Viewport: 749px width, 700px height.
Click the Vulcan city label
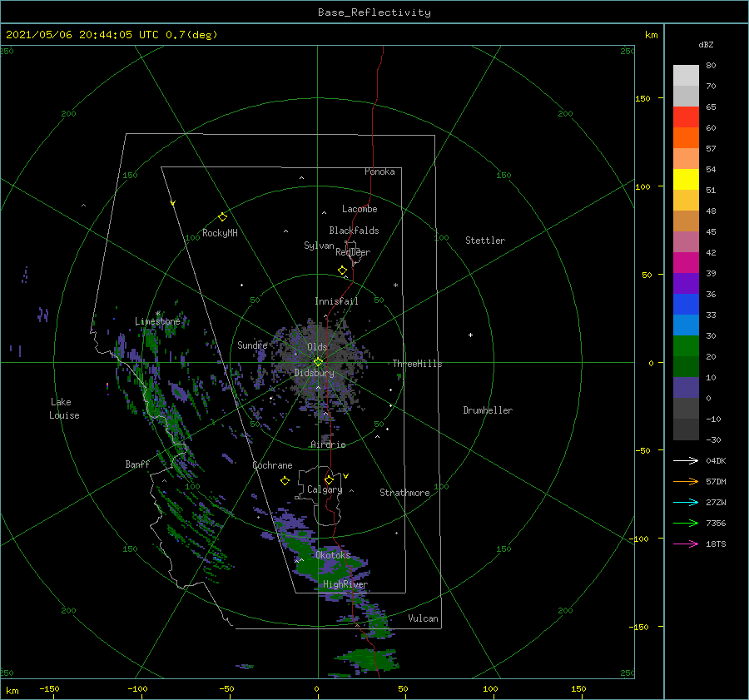click(x=423, y=618)
